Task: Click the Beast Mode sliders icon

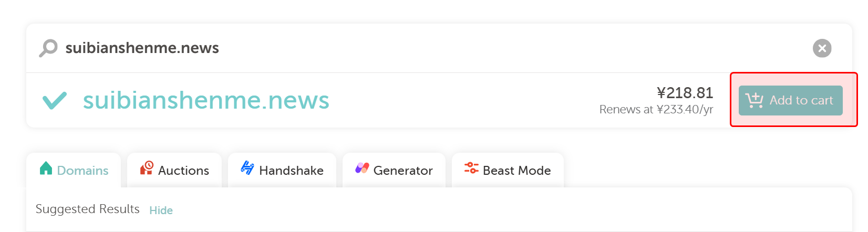Action: pos(471,168)
